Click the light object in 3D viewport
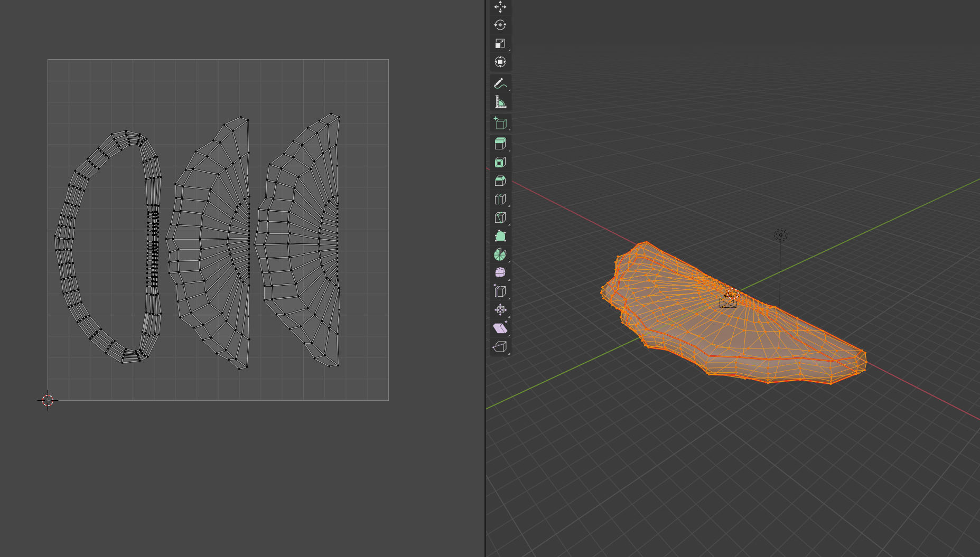Image resolution: width=980 pixels, height=557 pixels. click(781, 235)
